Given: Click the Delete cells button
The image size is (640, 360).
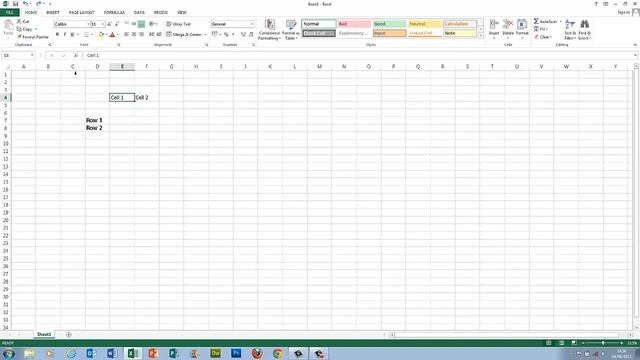Looking at the screenshot, I should (x=508, y=29).
